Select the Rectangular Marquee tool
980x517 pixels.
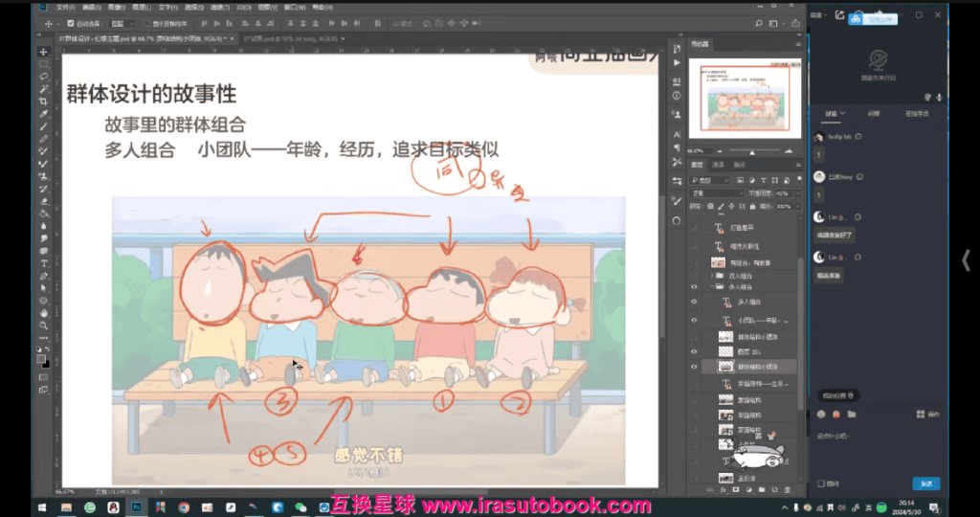pos(43,64)
